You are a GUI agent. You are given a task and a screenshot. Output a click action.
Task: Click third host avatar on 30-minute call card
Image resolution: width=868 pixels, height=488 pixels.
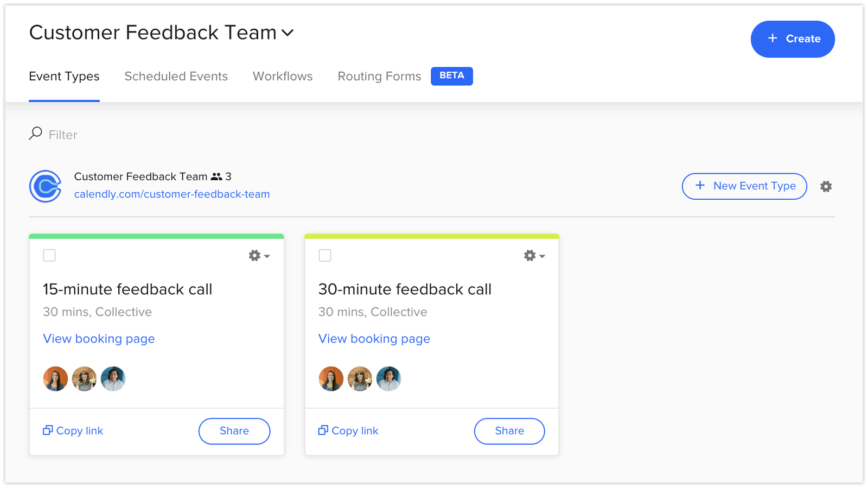388,379
